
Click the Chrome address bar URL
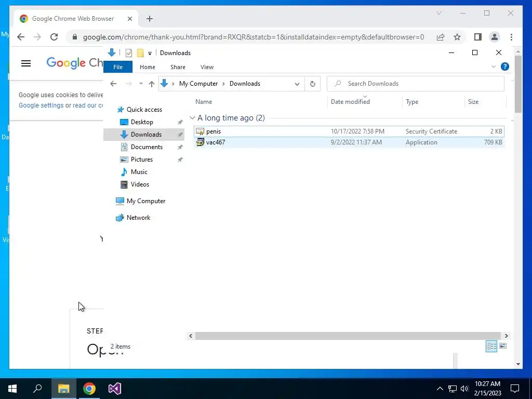coord(254,37)
